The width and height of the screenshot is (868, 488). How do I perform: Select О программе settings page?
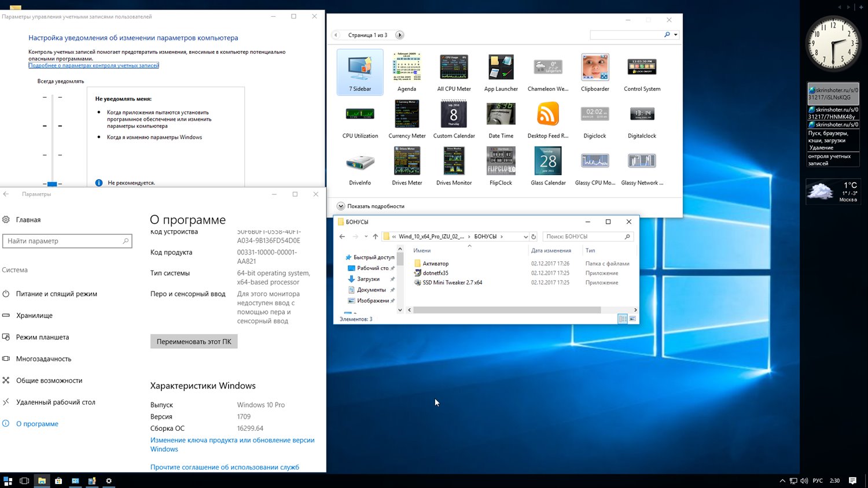pyautogui.click(x=31, y=424)
